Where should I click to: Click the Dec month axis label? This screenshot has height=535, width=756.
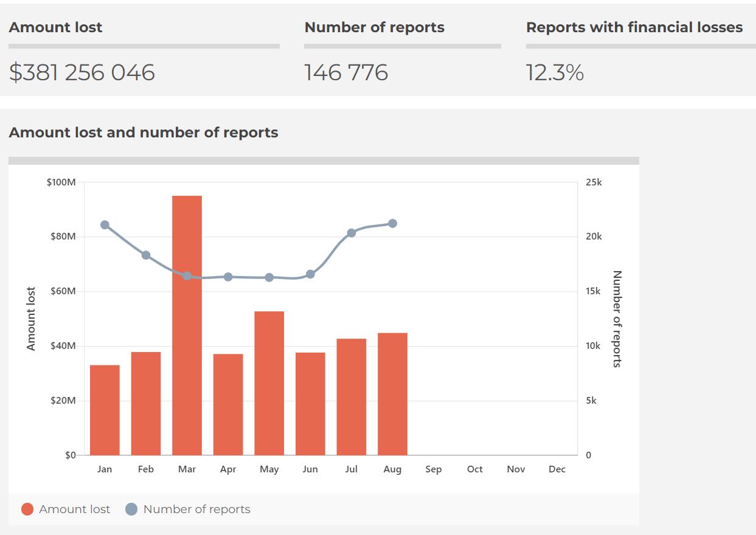[557, 469]
